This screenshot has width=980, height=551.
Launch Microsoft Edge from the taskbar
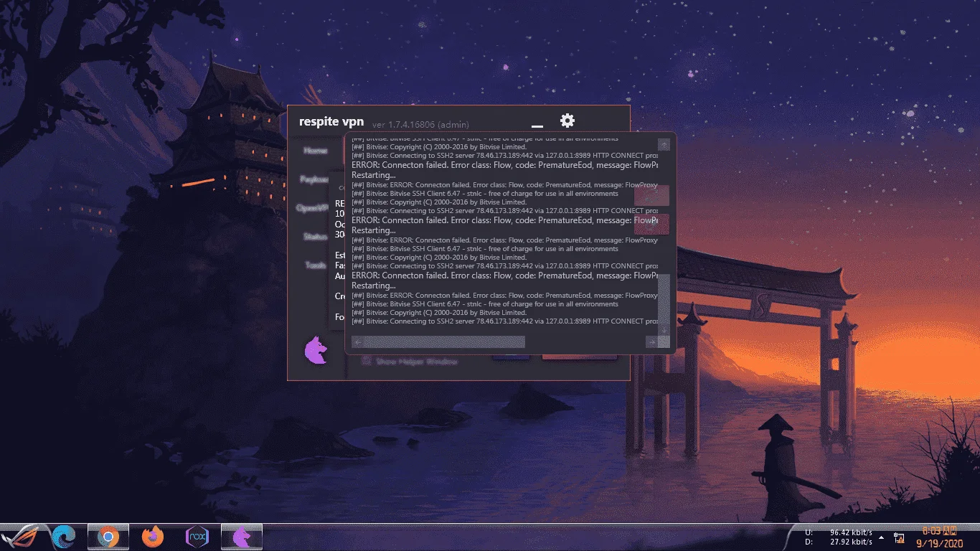[x=64, y=537]
